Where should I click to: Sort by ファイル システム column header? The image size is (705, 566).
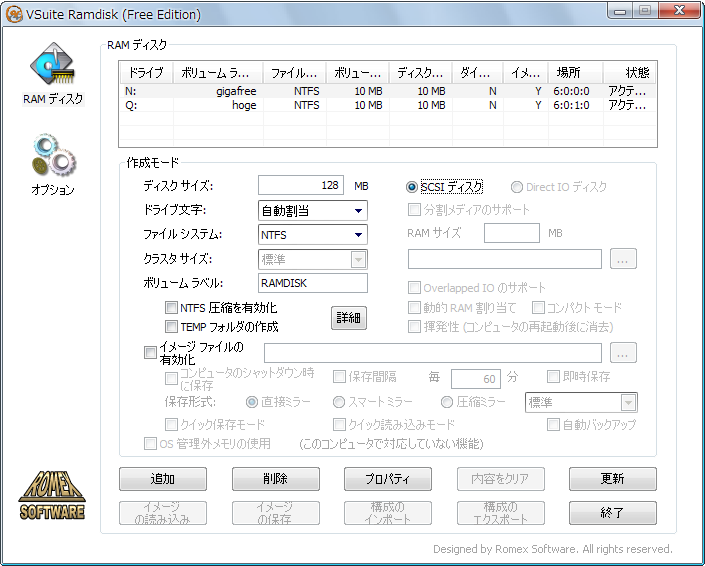pos(294,72)
